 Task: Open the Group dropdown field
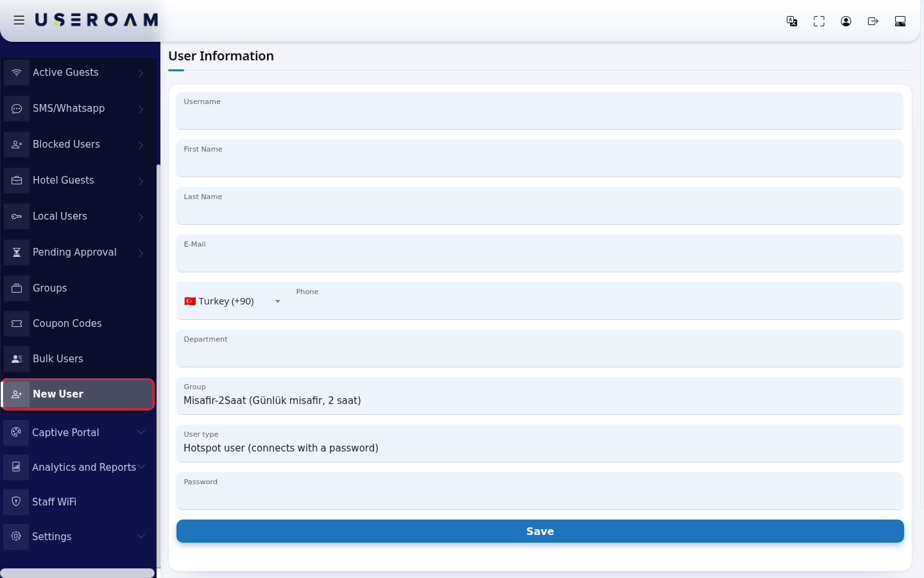coord(540,396)
